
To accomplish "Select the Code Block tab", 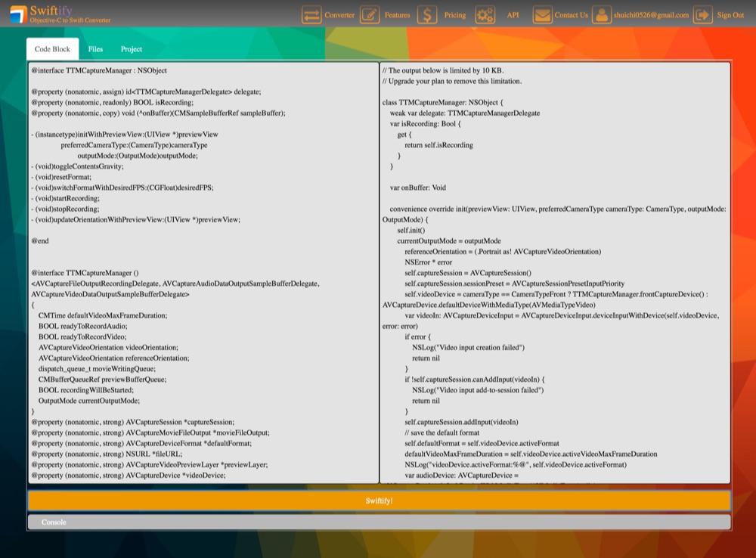I will point(51,48).
